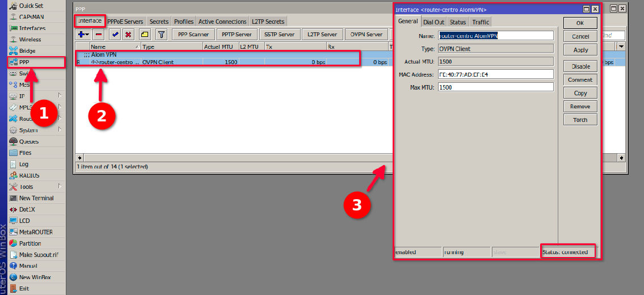Screen dimensions: 644x295
Task: Expand the Tools submenu arrow
Action: click(60, 186)
